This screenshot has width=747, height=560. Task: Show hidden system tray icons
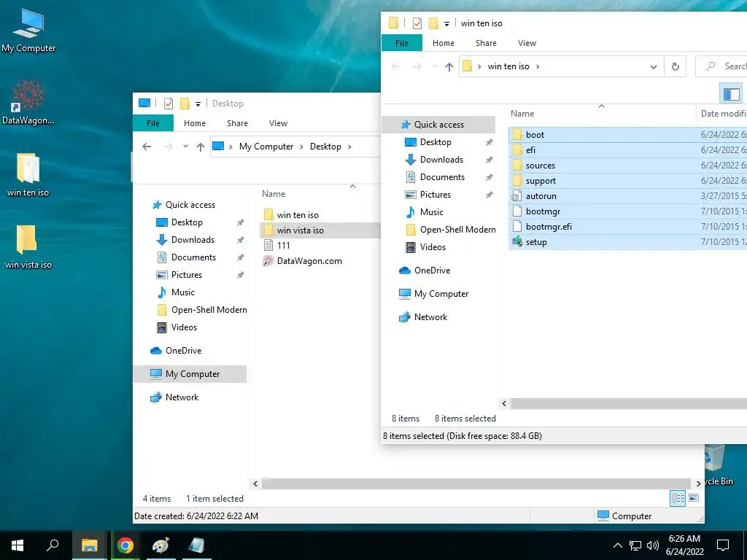617,545
